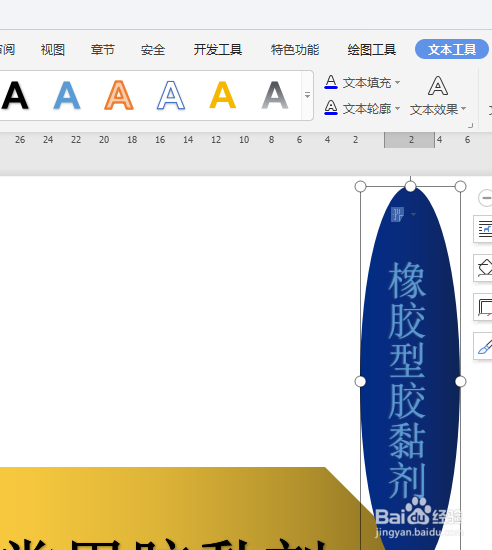Click the text direction icon in ellipse
Viewport: 492px width, 550px height.
coord(397,214)
